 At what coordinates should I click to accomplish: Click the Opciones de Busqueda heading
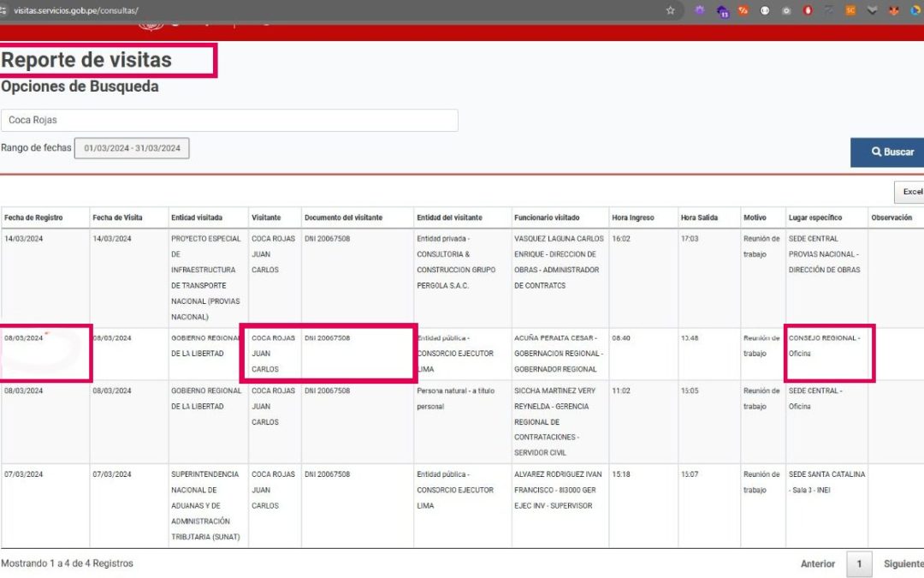pyautogui.click(x=80, y=86)
